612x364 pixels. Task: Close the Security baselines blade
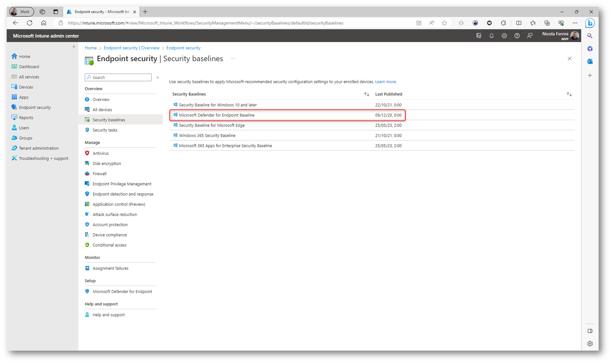pos(569,59)
